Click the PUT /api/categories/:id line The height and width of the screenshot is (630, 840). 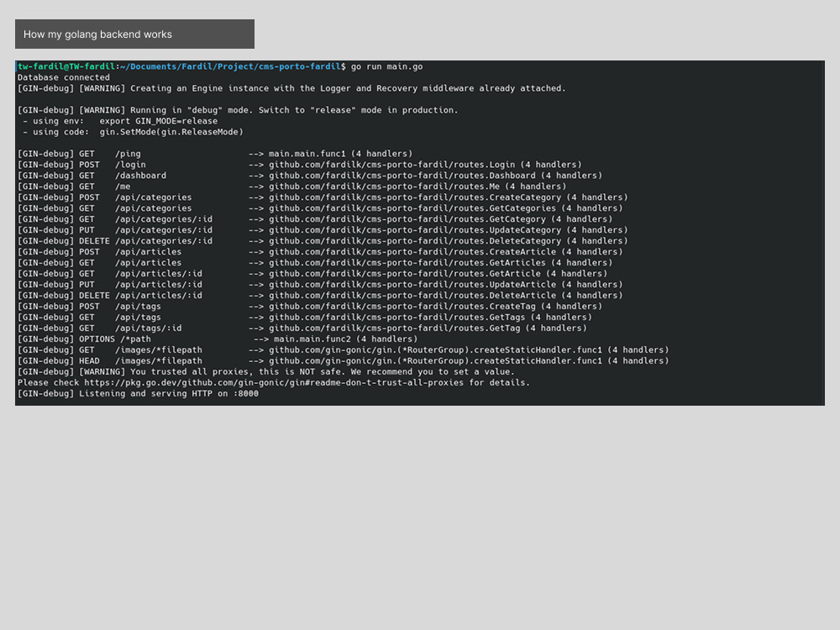[323, 230]
